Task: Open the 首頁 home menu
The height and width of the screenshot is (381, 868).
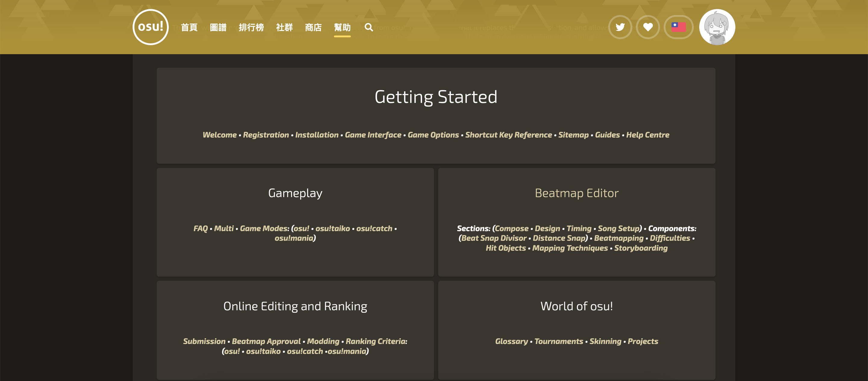Action: pos(189,27)
